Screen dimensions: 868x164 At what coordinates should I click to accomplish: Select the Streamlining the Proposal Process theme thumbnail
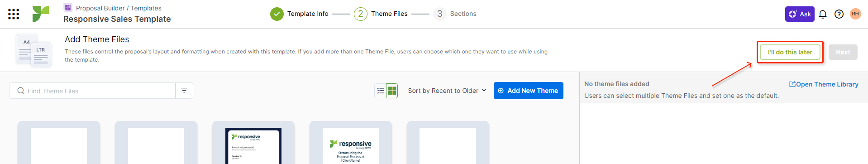(x=351, y=143)
